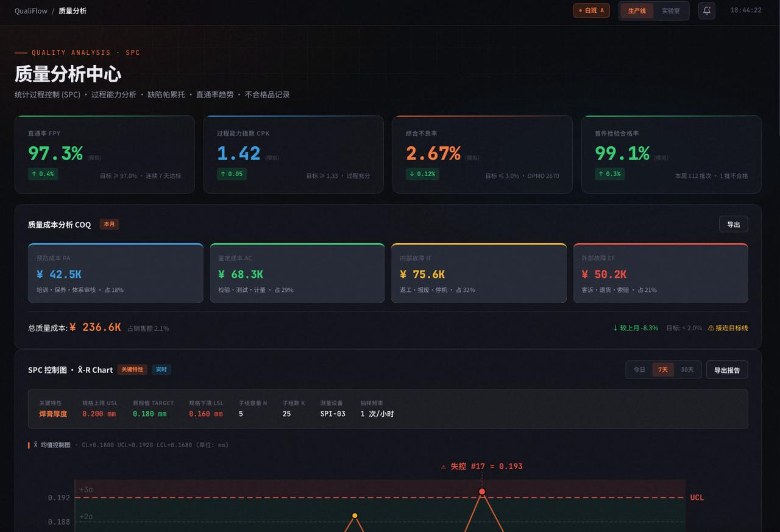Click total quality cost ¥ 236.6K
The image size is (780, 532).
[95, 327]
